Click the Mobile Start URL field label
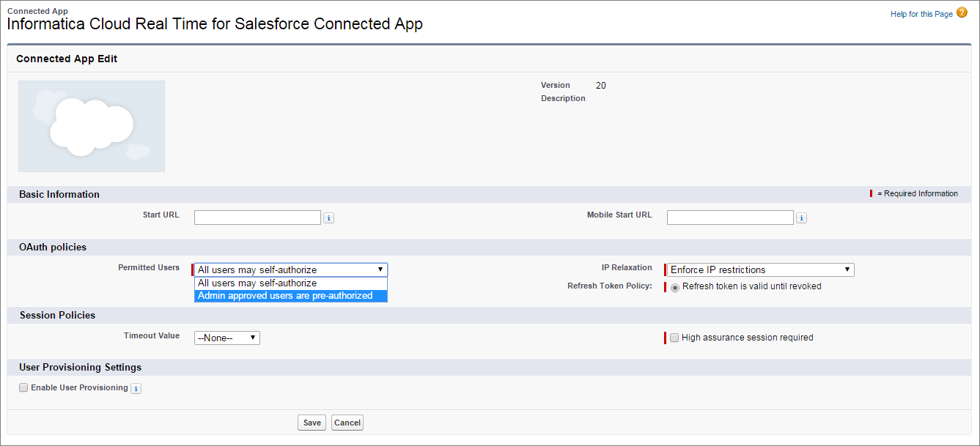This screenshot has width=980, height=446. 619,215
